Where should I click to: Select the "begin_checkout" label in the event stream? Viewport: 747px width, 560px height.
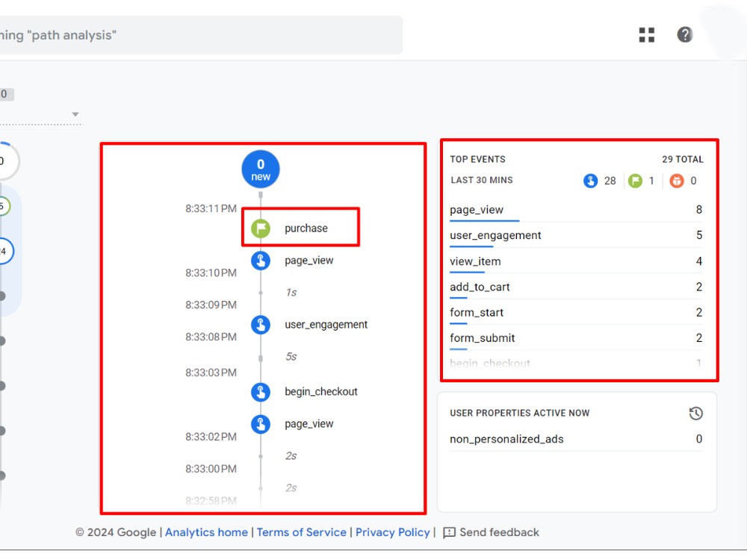[320, 391]
